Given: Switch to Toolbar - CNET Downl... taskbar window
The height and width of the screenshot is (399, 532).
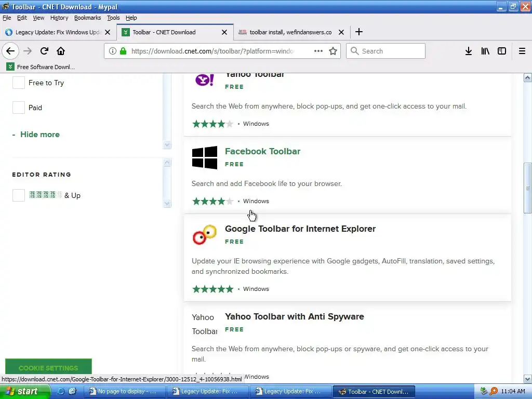Looking at the screenshot, I should 374,391.
